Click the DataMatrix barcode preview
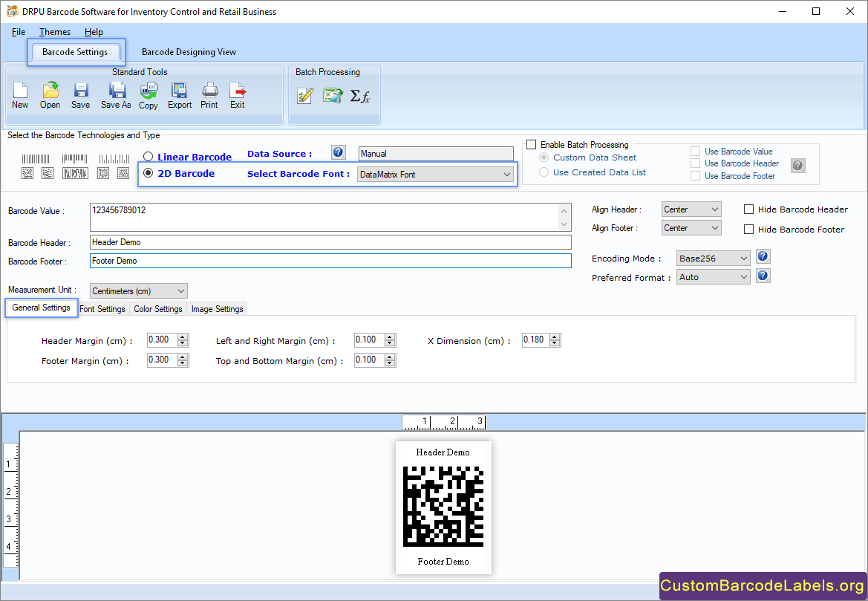This screenshot has width=868, height=601. tap(443, 506)
